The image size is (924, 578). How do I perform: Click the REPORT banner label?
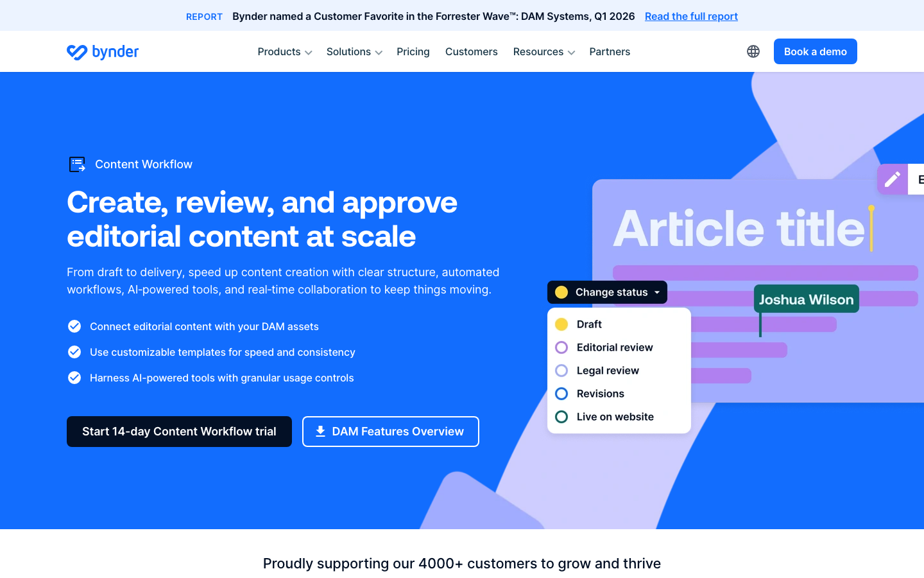(204, 17)
